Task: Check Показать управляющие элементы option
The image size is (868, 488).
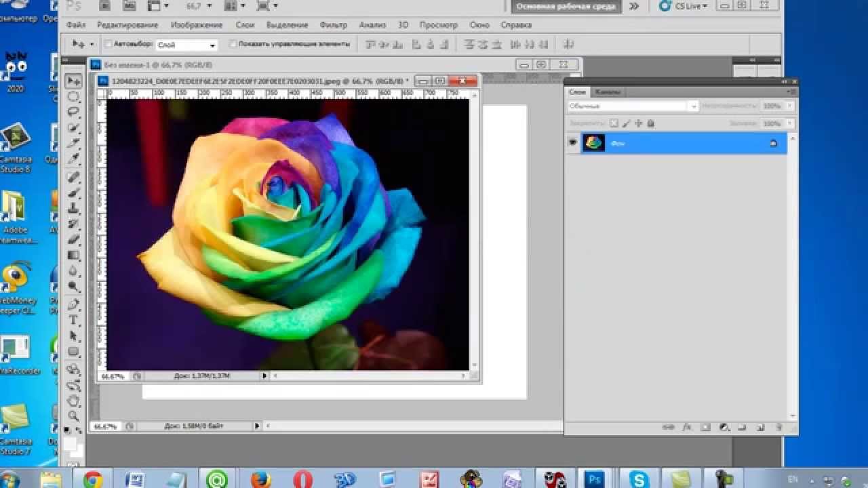Action: click(233, 44)
